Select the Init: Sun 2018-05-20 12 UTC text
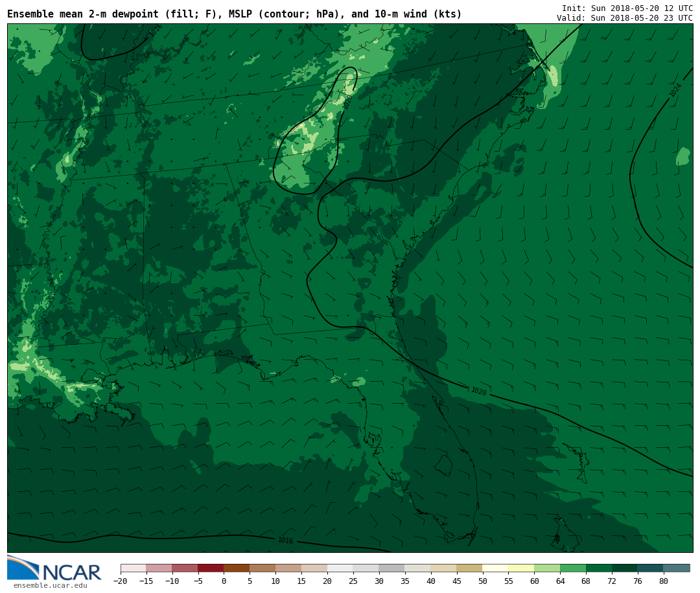The width and height of the screenshot is (700, 593). pyautogui.click(x=627, y=8)
